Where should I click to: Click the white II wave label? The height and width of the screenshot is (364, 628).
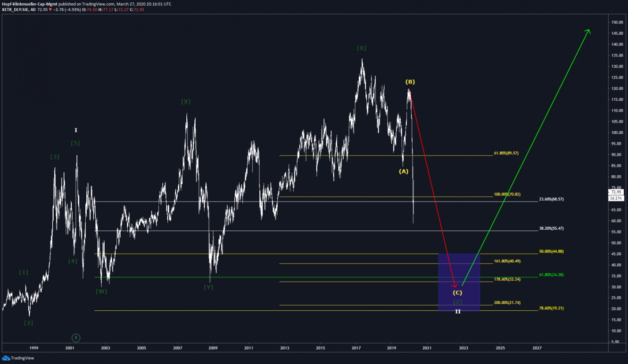tap(457, 311)
